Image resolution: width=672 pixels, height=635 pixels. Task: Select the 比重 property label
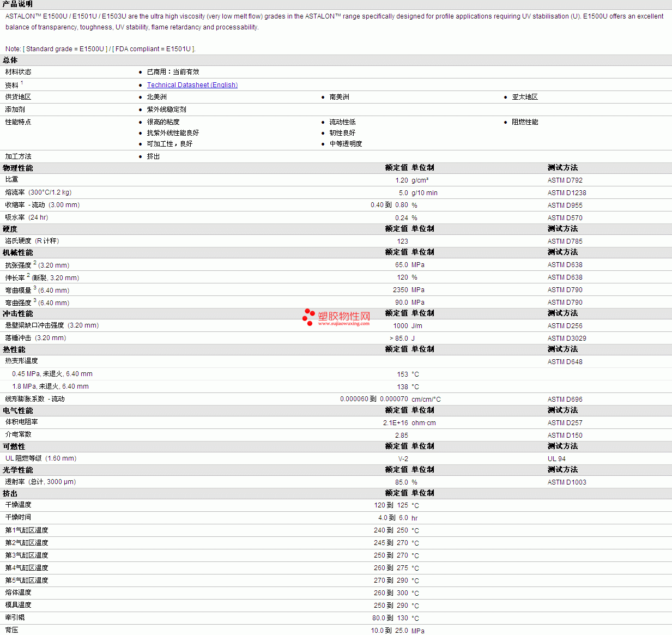(x=12, y=179)
